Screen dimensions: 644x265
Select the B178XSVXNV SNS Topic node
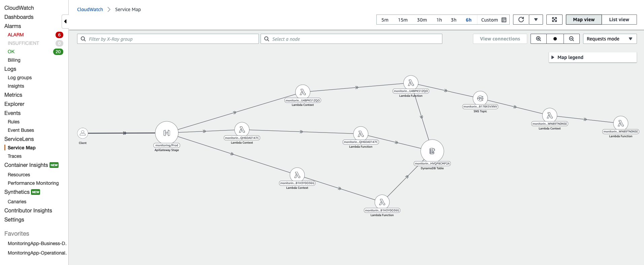480,98
